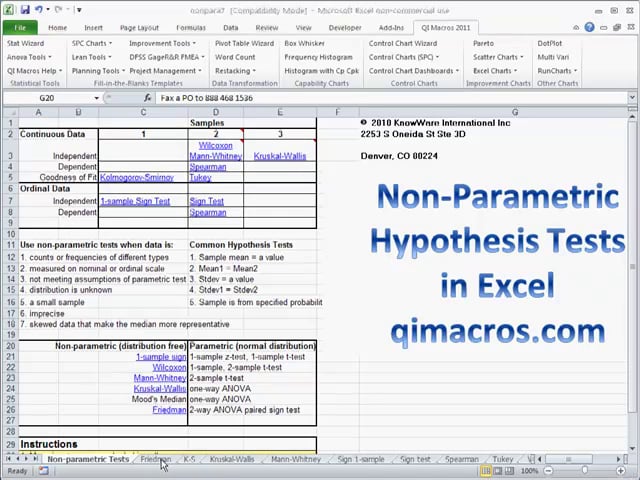The width and height of the screenshot is (640, 480).
Task: Switch to the Friedman sheet tab
Action: tap(156, 459)
